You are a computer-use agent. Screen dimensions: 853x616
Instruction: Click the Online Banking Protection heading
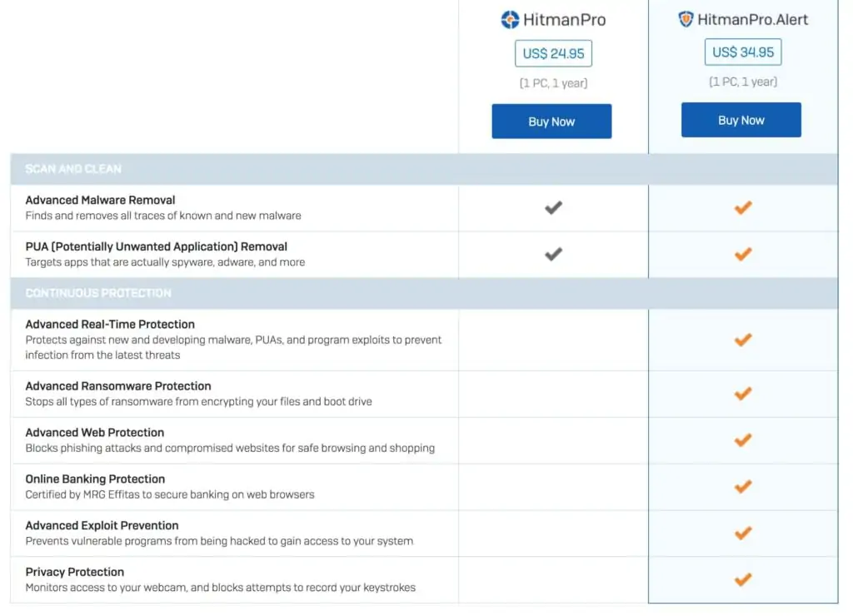click(x=95, y=479)
